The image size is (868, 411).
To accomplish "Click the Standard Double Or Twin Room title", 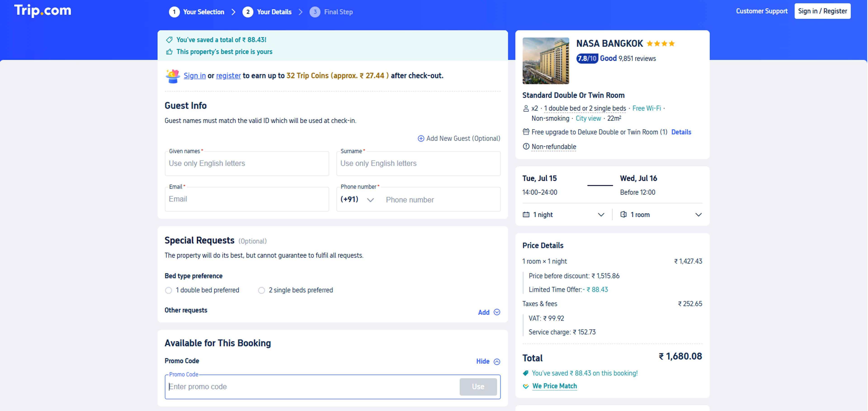I will point(573,95).
